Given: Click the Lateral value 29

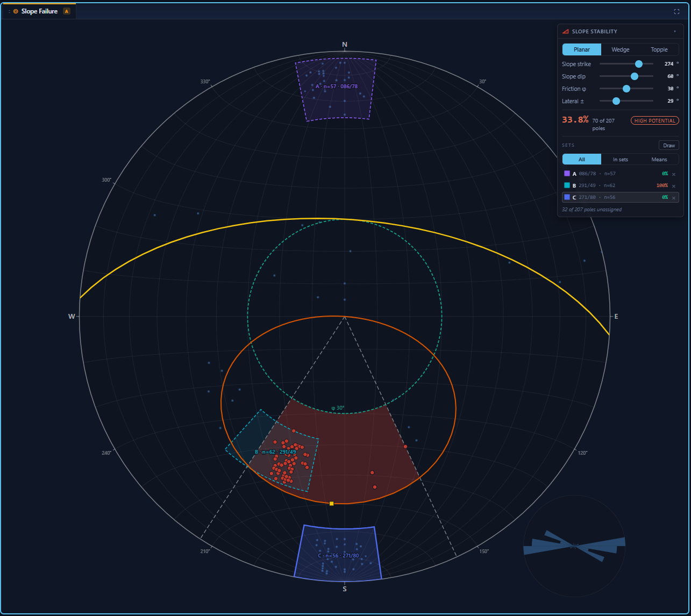Looking at the screenshot, I should click(x=671, y=101).
